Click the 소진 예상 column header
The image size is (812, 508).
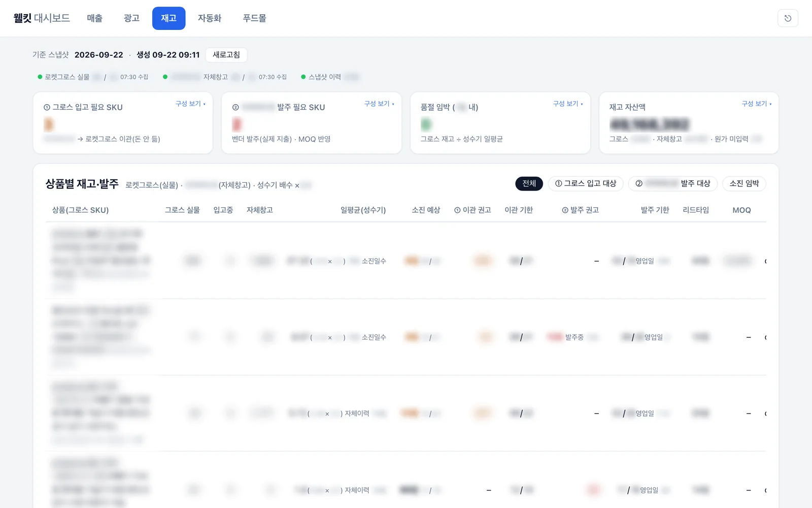point(426,210)
